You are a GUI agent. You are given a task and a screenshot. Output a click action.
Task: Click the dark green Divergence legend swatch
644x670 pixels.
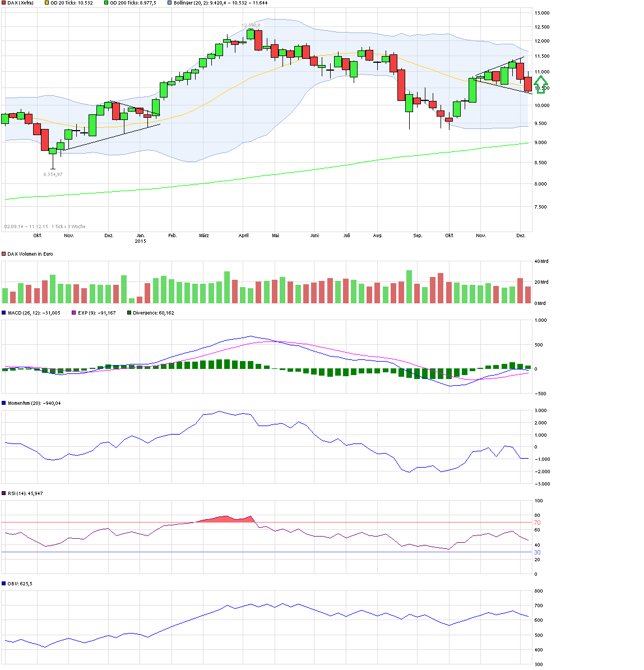129,313
